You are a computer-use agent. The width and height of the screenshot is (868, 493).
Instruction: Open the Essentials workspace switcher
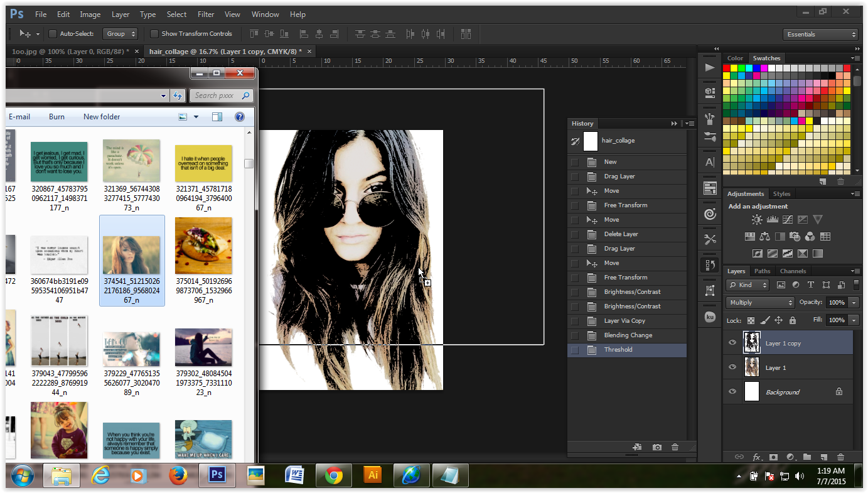pyautogui.click(x=820, y=34)
